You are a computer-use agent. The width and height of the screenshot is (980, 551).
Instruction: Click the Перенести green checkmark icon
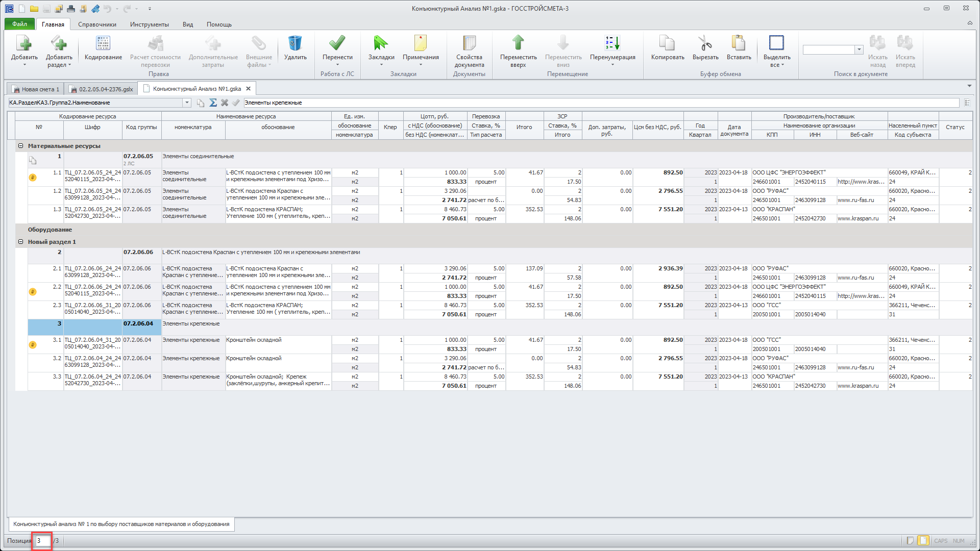click(x=337, y=43)
